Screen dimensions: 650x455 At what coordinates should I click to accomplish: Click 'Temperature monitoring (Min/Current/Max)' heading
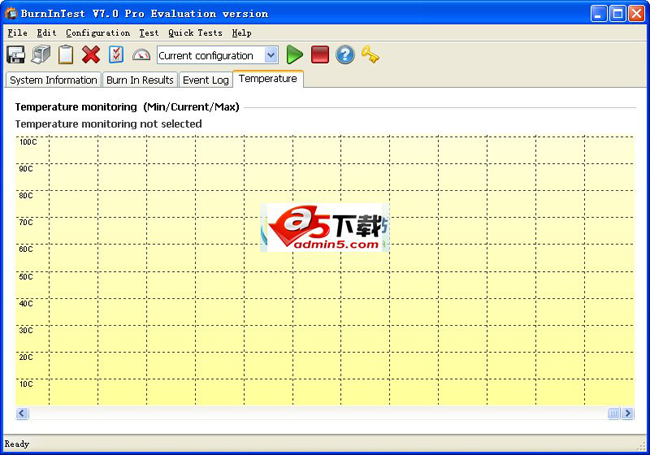pos(127,107)
